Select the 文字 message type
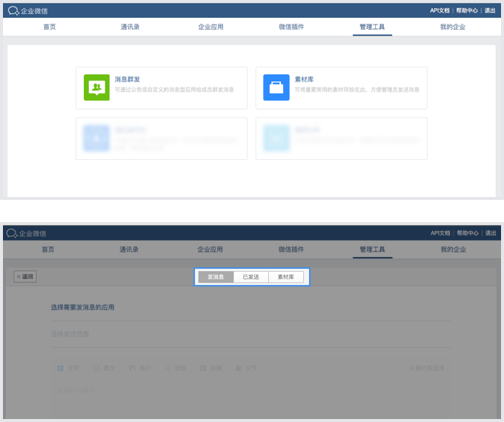 68,368
